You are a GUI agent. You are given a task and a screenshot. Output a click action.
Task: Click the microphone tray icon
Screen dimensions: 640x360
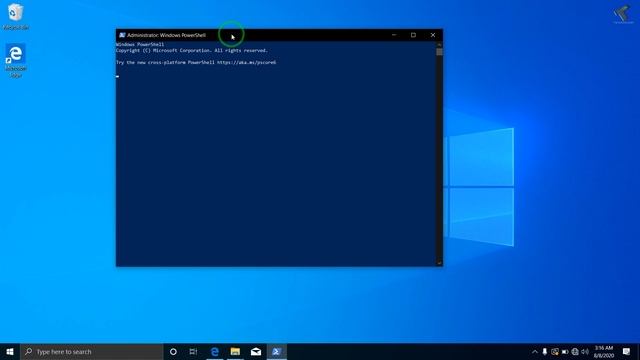544,351
